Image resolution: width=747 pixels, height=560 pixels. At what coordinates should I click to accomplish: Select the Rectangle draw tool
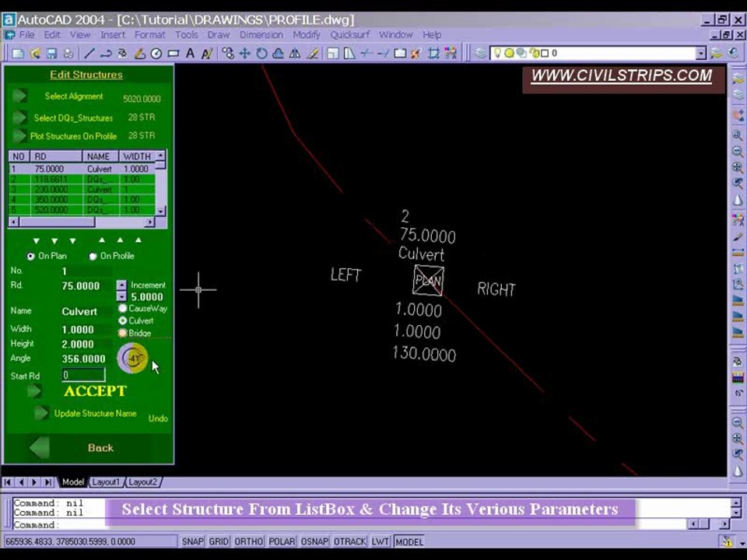click(173, 54)
